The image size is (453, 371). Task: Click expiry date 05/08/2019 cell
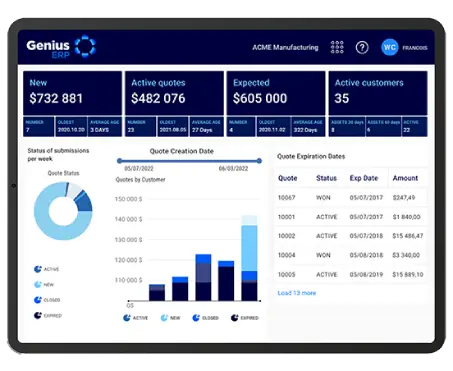point(366,274)
